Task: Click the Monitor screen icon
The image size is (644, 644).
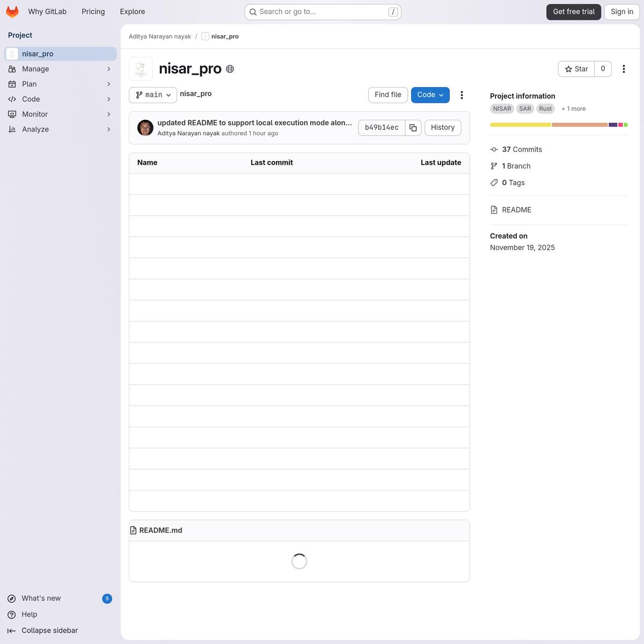Action: tap(12, 114)
